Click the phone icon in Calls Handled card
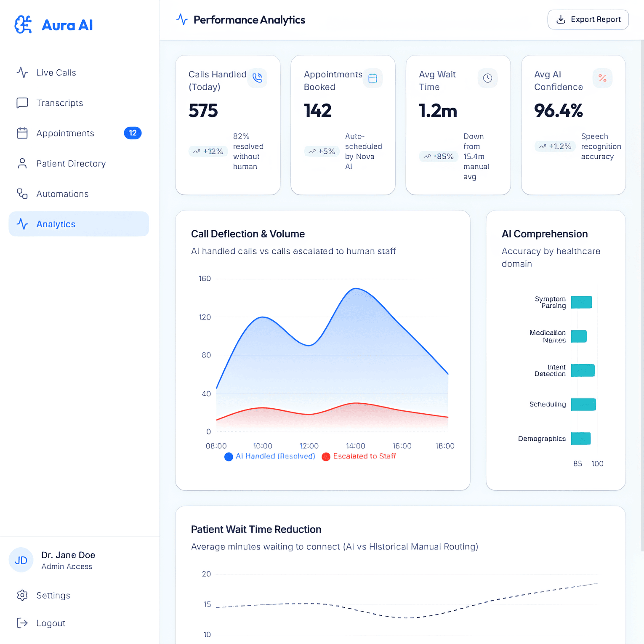 pos(257,78)
